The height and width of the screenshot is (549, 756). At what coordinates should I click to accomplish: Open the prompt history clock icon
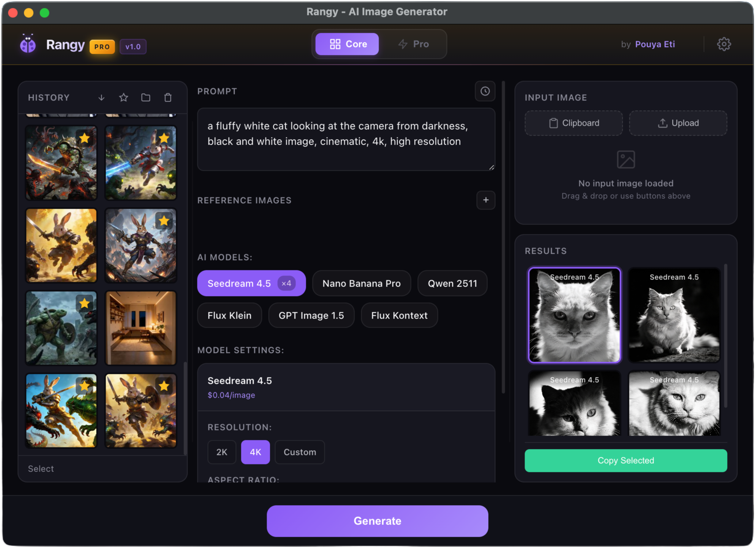(485, 91)
